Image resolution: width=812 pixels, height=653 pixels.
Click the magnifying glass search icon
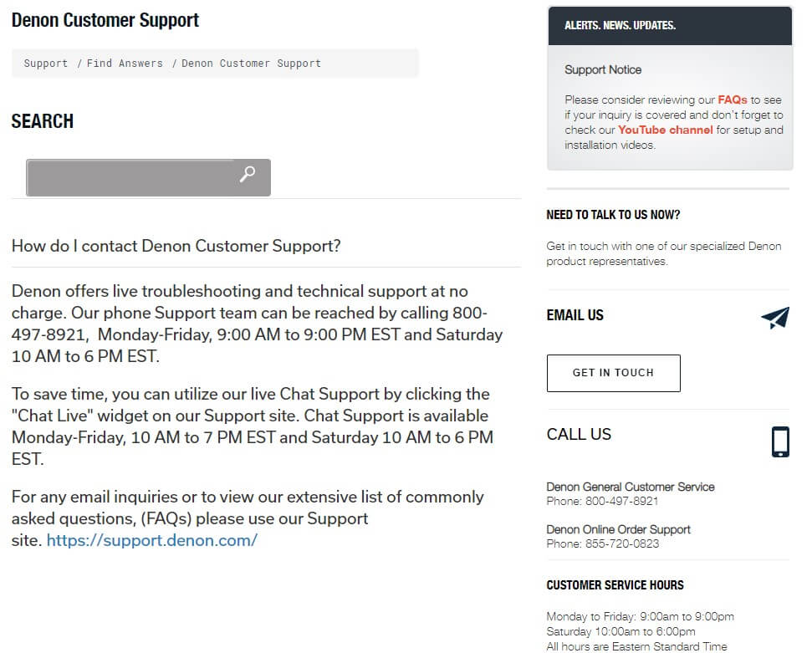[x=248, y=175]
